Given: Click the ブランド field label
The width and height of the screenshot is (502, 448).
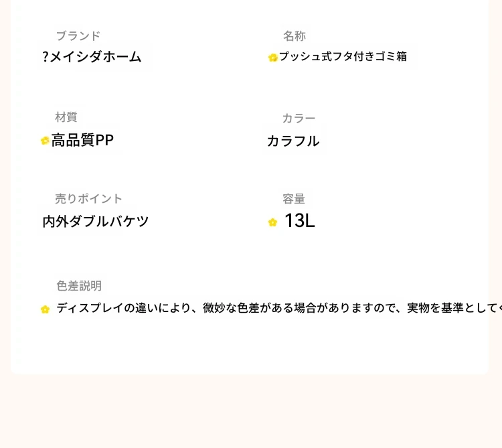Looking at the screenshot, I should click(78, 36).
